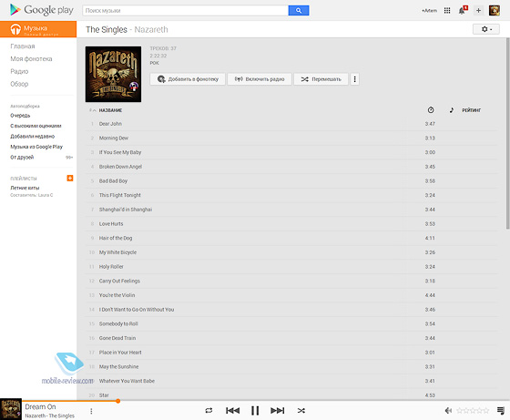Toggle repeat mode in the player

coord(209,411)
